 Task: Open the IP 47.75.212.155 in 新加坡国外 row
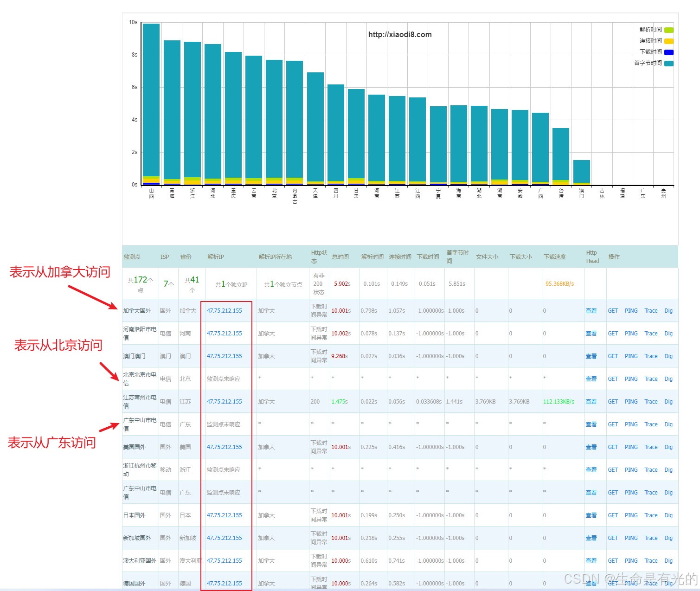(225, 538)
